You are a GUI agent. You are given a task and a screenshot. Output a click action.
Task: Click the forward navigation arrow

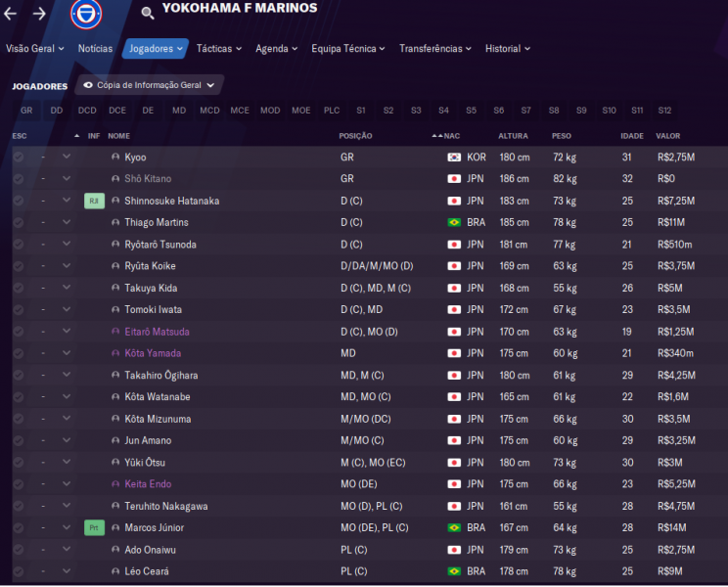tap(39, 14)
